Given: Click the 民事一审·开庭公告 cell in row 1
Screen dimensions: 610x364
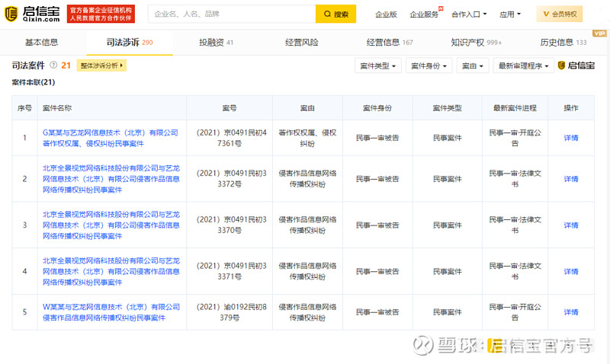Looking at the screenshot, I should 515,138.
